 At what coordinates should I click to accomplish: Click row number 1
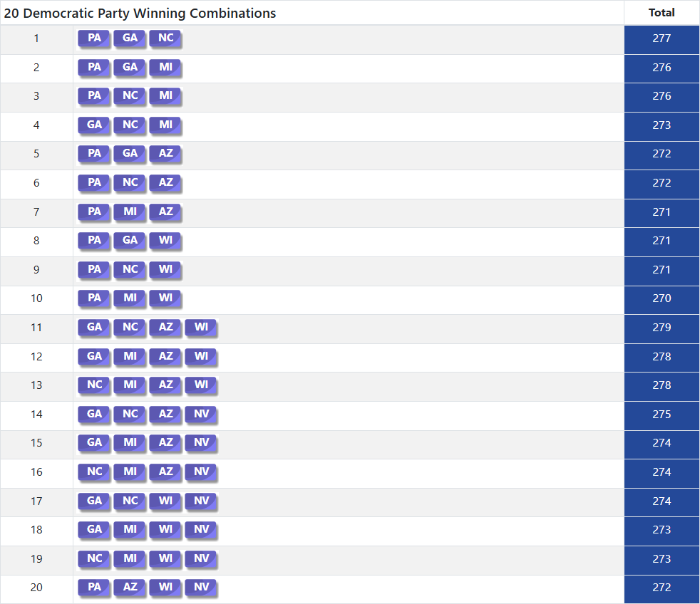coord(36,38)
